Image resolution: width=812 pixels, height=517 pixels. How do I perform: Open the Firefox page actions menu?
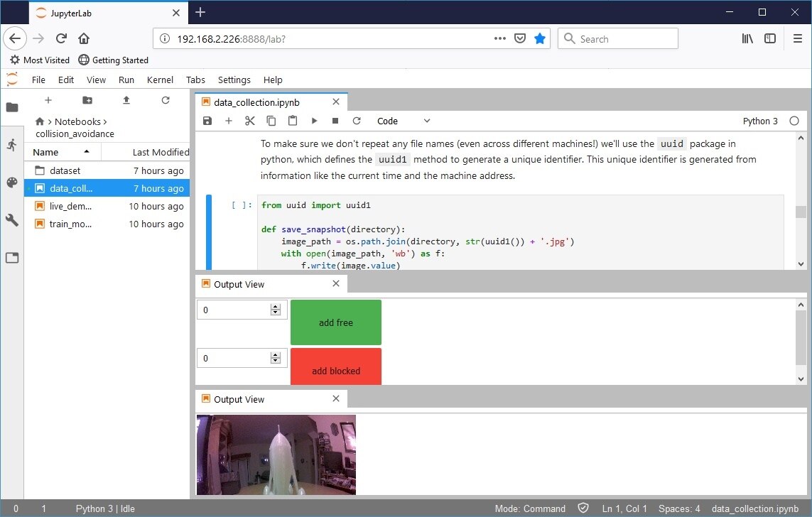point(499,39)
